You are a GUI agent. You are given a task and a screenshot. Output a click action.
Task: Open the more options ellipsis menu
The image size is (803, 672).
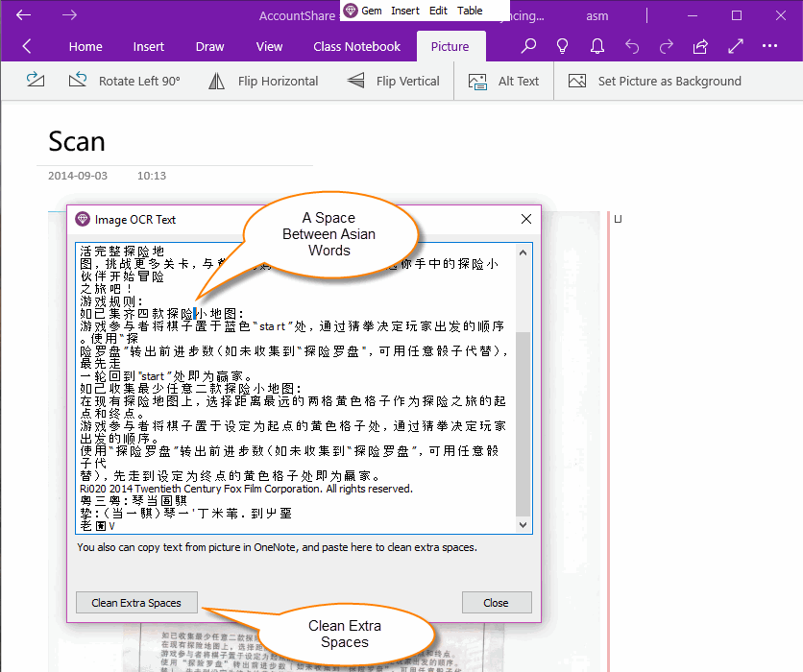point(769,46)
